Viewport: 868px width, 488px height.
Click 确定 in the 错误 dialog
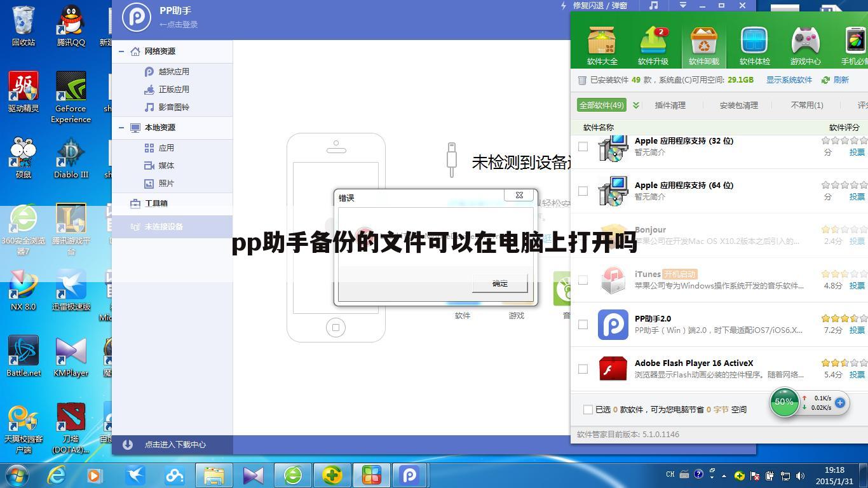(500, 283)
